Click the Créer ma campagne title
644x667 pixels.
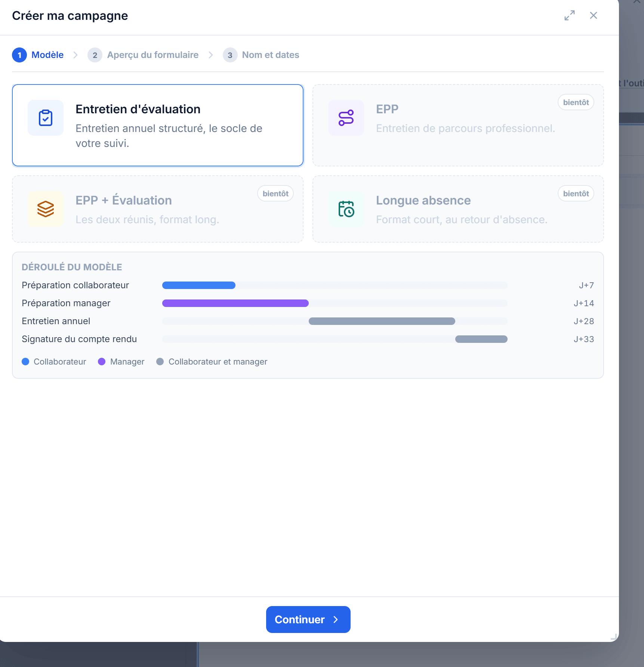point(70,16)
